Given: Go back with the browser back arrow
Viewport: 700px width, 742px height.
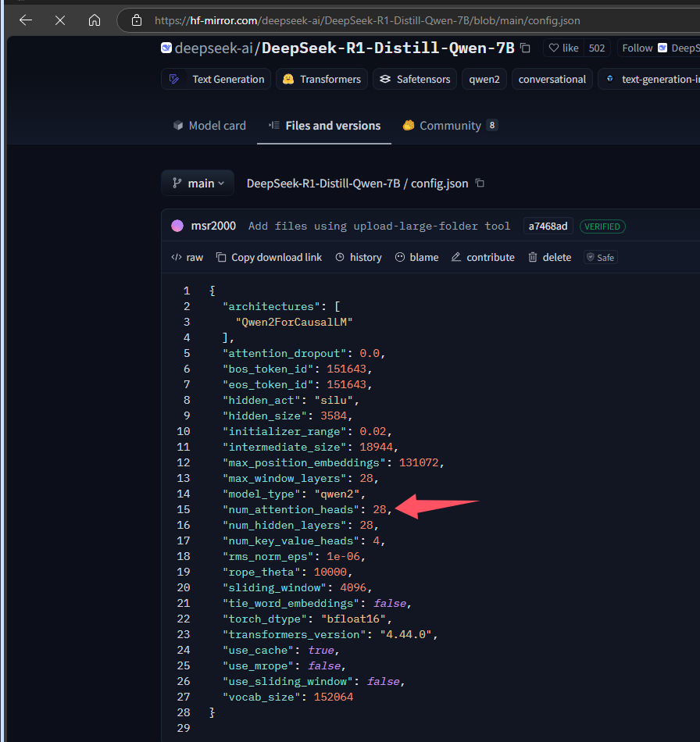Looking at the screenshot, I should coord(26,20).
